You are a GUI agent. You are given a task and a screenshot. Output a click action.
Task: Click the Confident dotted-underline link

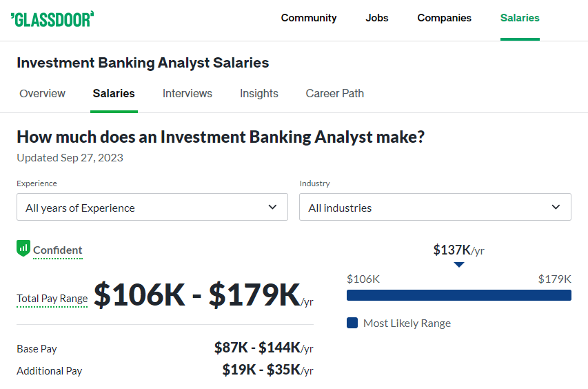point(58,250)
